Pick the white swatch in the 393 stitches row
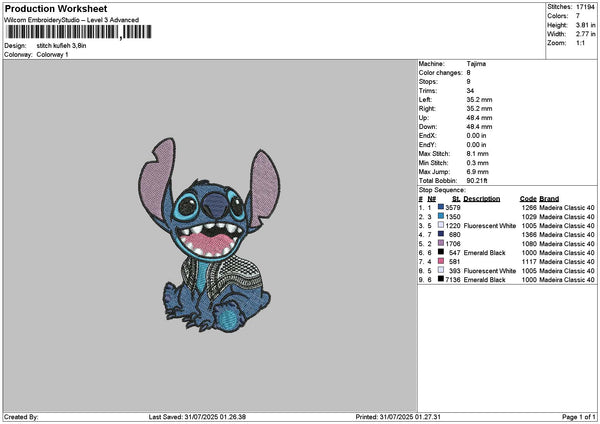 coord(441,270)
